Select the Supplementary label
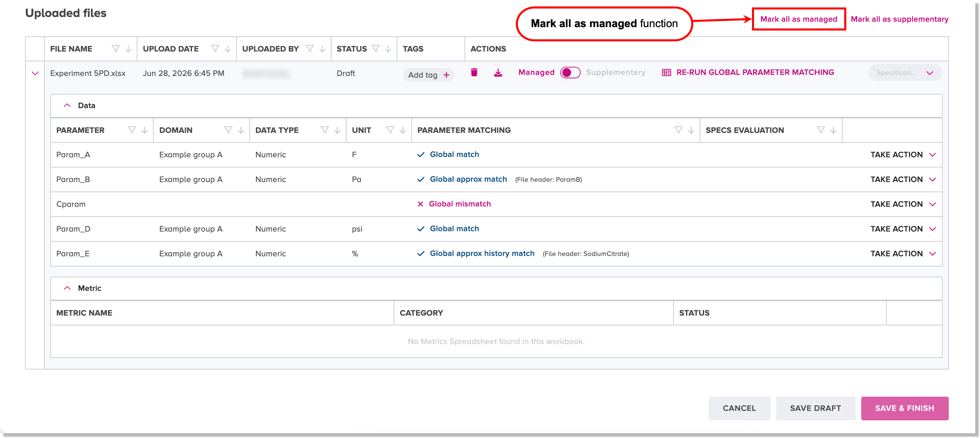 click(x=615, y=72)
